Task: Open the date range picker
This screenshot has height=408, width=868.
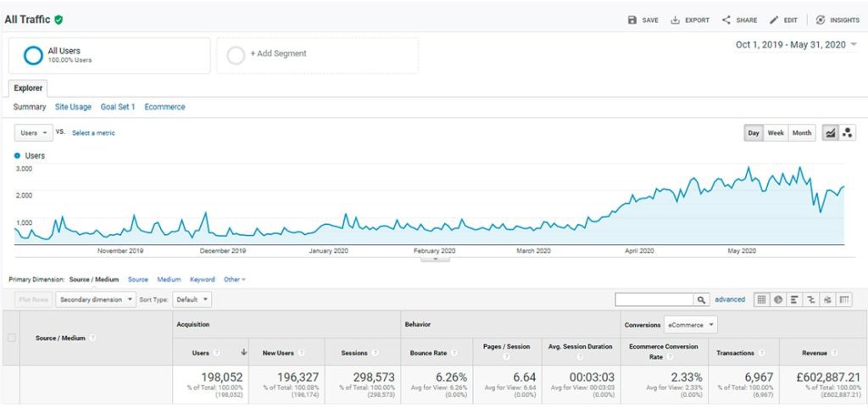Action: point(796,45)
